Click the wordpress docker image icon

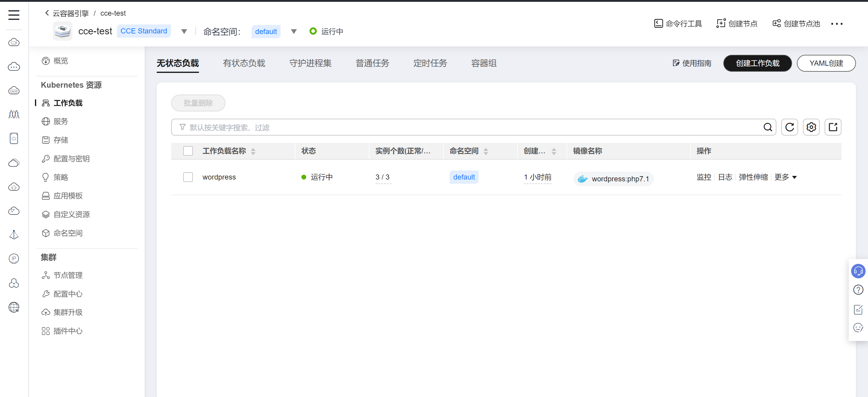tap(583, 179)
